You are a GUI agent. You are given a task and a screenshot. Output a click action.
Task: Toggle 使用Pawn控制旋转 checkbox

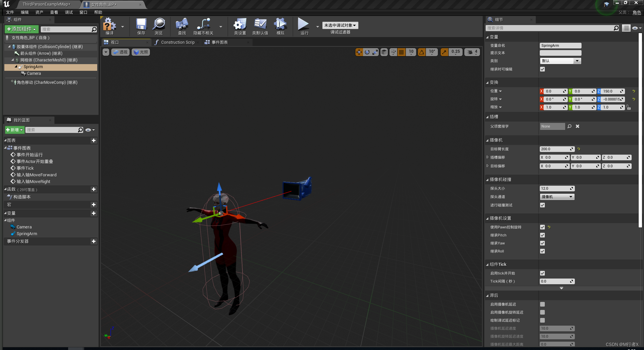tap(542, 227)
